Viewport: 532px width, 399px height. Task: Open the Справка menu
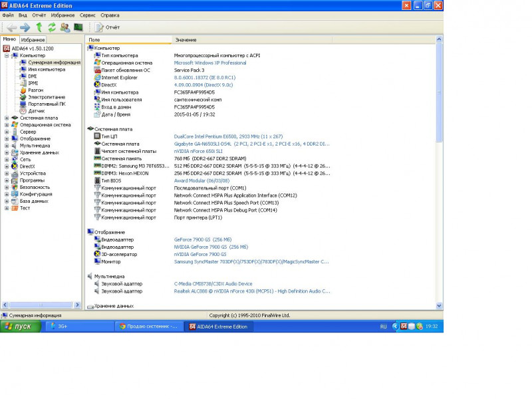click(110, 15)
